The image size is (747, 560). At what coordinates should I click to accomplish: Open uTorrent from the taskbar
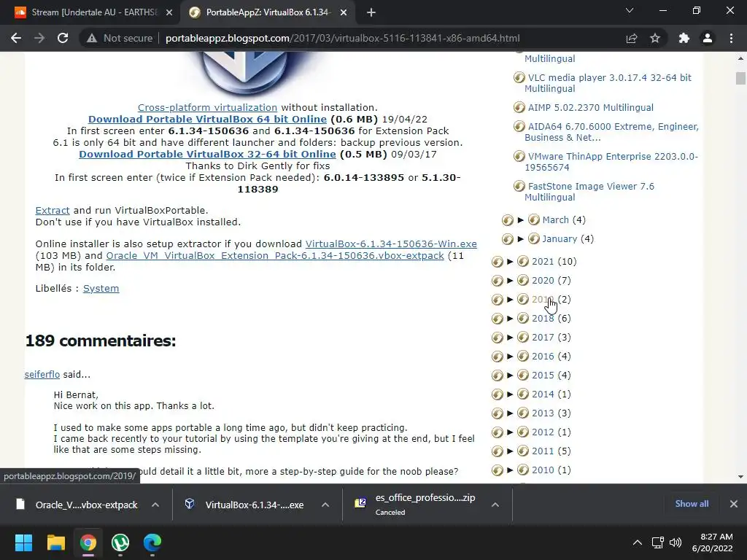click(120, 542)
